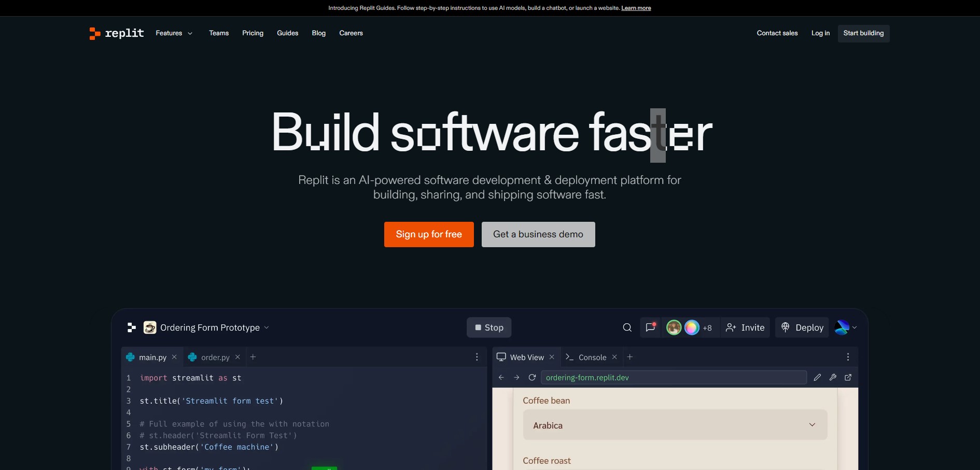Switch to the Console tab
This screenshot has width=980, height=470.
tap(592, 358)
